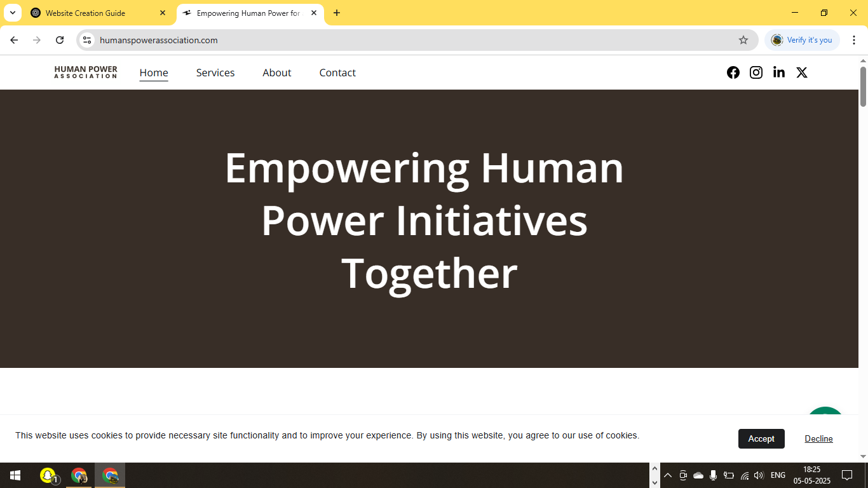
Task: Open the tab search chevron
Action: click(x=12, y=13)
